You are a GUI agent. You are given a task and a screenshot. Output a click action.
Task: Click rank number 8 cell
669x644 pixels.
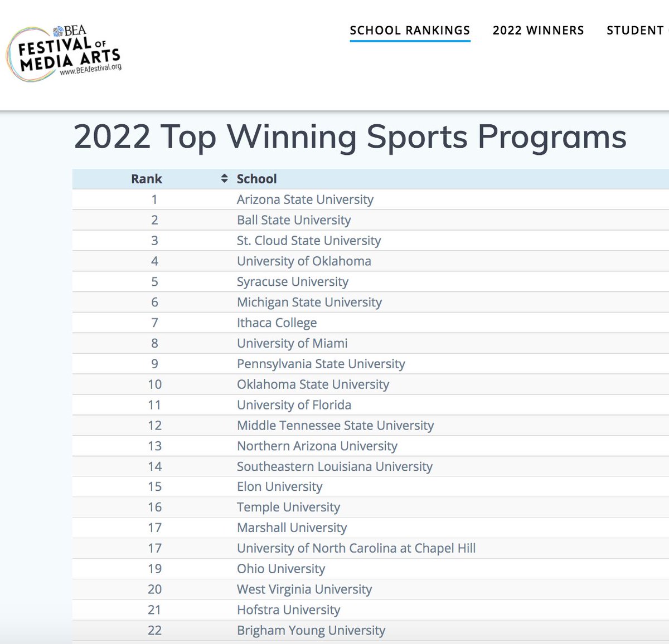[x=154, y=343]
